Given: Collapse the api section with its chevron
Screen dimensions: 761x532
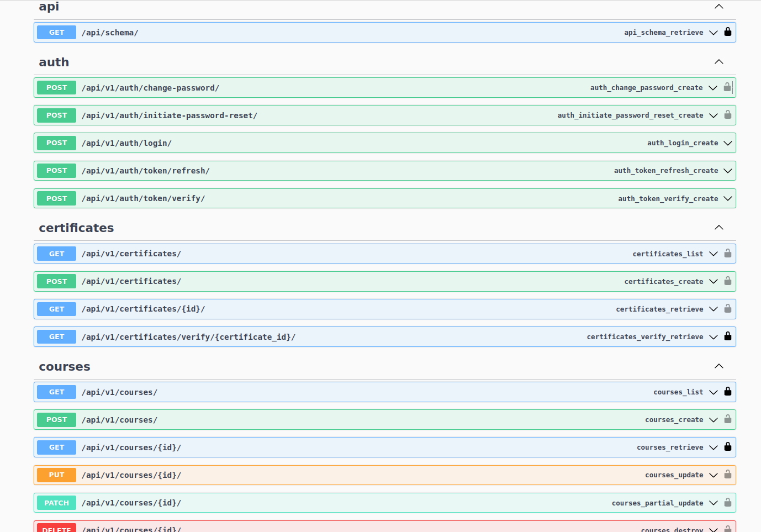Looking at the screenshot, I should 718,7.
